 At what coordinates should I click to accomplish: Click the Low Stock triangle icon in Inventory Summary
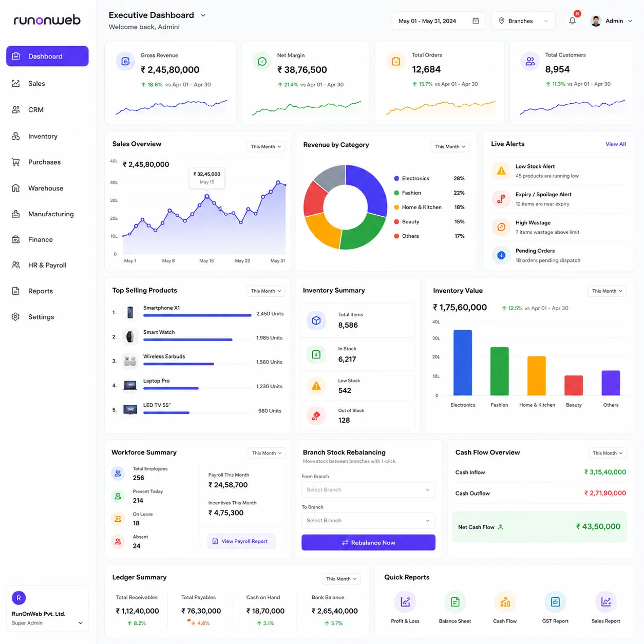(x=316, y=386)
